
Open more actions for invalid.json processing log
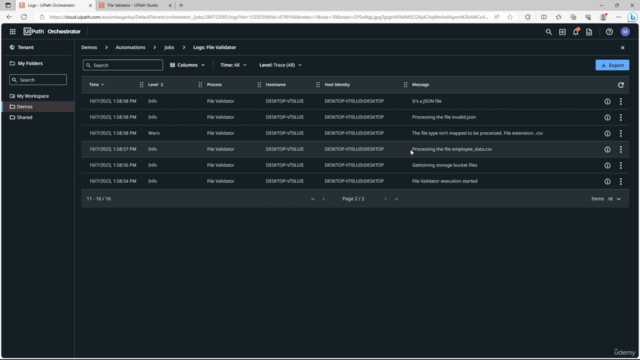click(x=621, y=118)
